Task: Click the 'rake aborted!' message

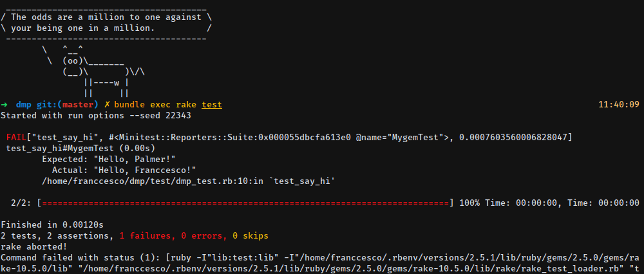Action: tap(33, 247)
